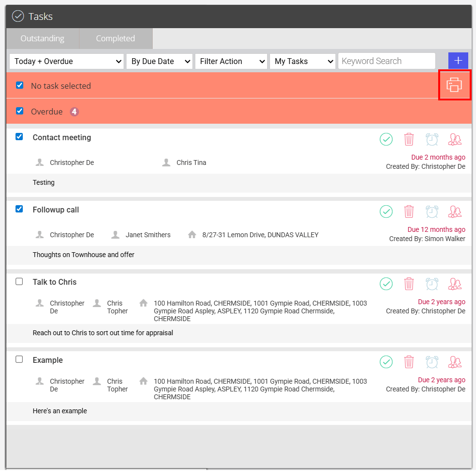Click the print tasks icon
Screen dimensions: 476x471
pyautogui.click(x=454, y=85)
